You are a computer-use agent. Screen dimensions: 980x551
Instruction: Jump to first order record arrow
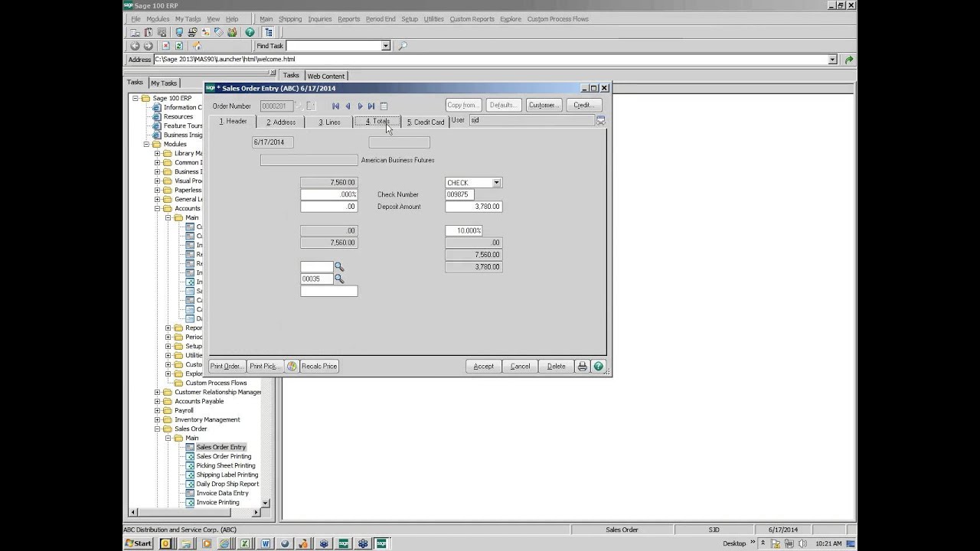pos(335,106)
